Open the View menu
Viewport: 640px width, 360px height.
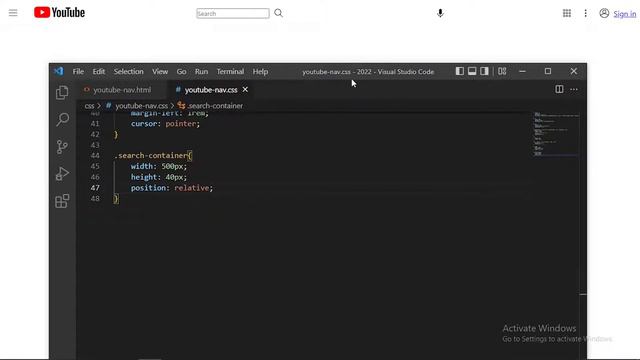pos(160,71)
